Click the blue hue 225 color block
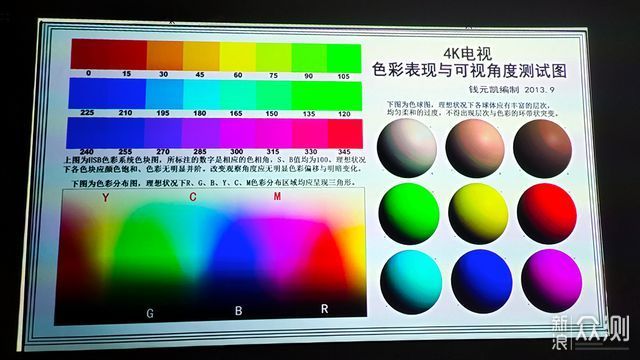Image resolution: width=640 pixels, height=360 pixels. [87, 93]
